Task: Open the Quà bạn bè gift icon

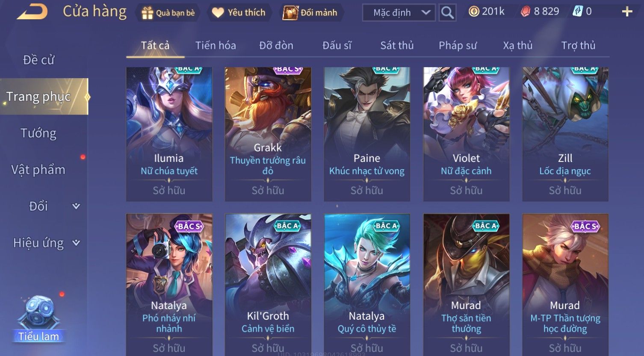Action: (147, 13)
